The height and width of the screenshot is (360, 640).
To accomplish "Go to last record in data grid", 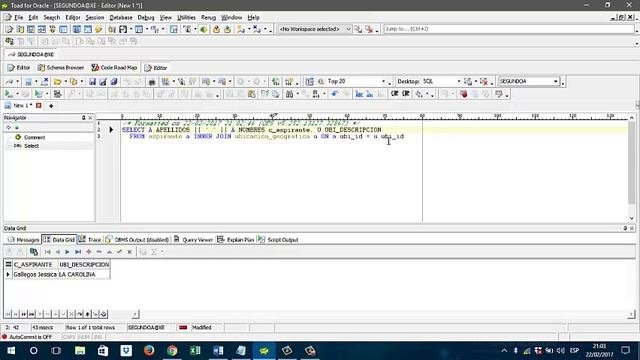I will [x=78, y=252].
